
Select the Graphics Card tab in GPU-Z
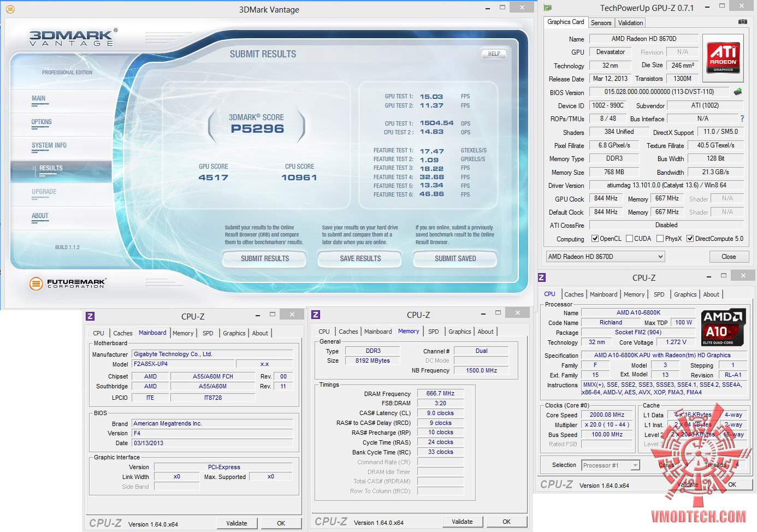click(566, 22)
